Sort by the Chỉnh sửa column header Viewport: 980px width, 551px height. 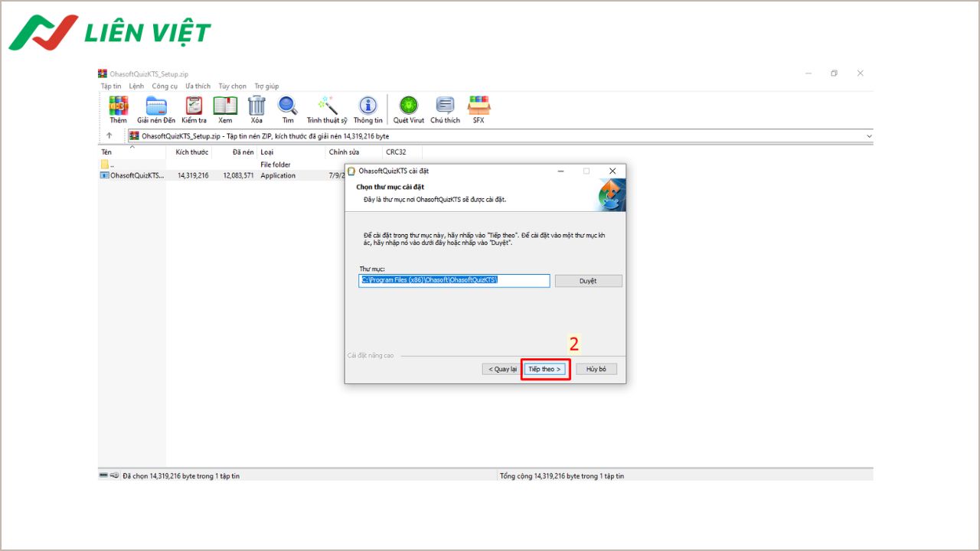click(x=354, y=152)
